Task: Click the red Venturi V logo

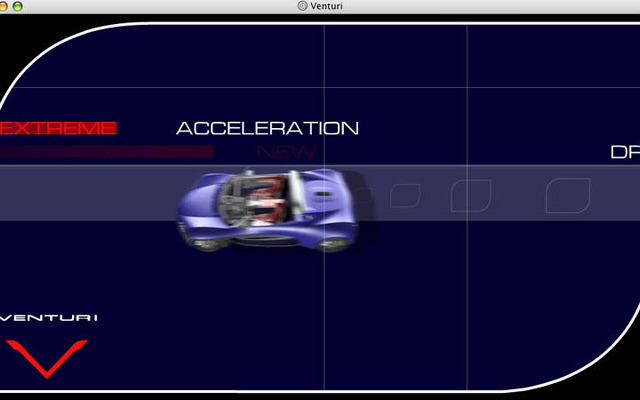Action: [47, 358]
